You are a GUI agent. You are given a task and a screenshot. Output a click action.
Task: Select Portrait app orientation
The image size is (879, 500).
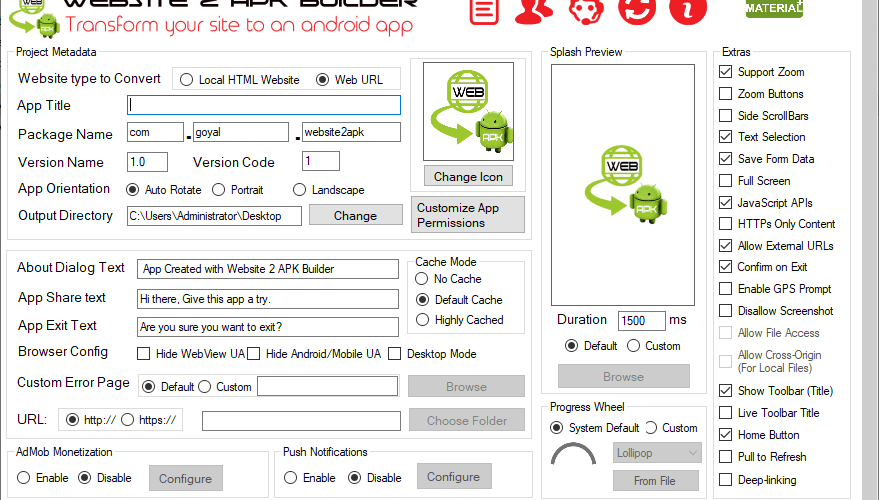pos(219,190)
